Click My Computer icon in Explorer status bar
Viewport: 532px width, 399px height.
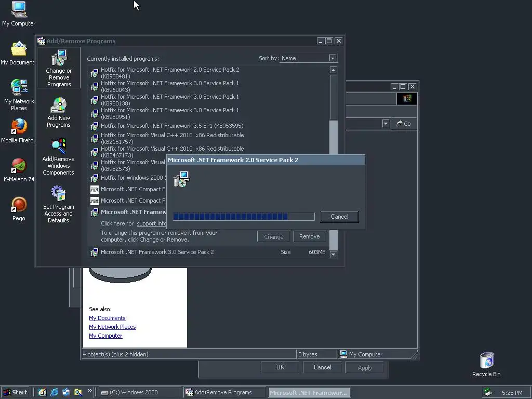(x=343, y=354)
